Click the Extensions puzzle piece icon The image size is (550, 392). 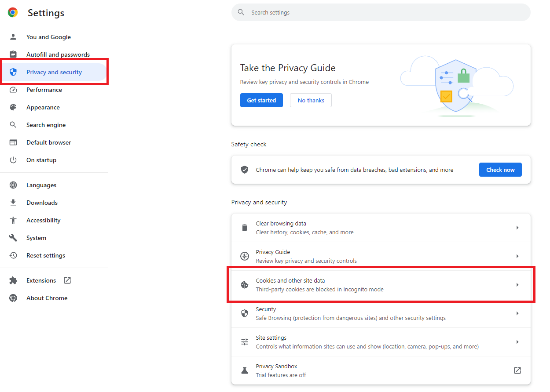13,280
